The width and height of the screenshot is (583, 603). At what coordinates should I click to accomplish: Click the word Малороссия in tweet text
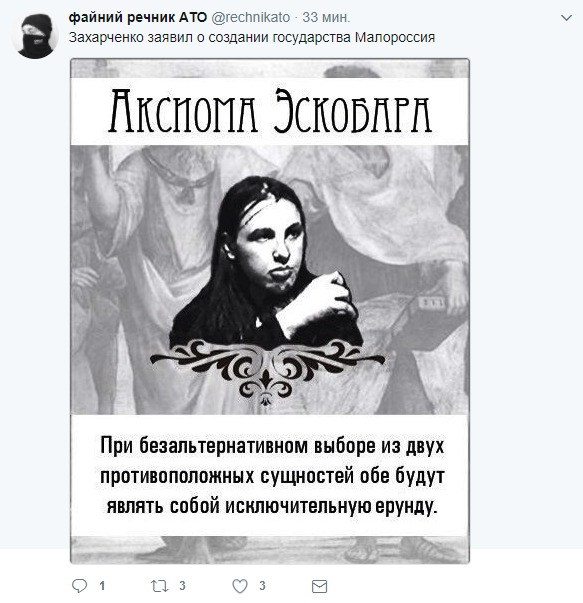click(x=395, y=37)
